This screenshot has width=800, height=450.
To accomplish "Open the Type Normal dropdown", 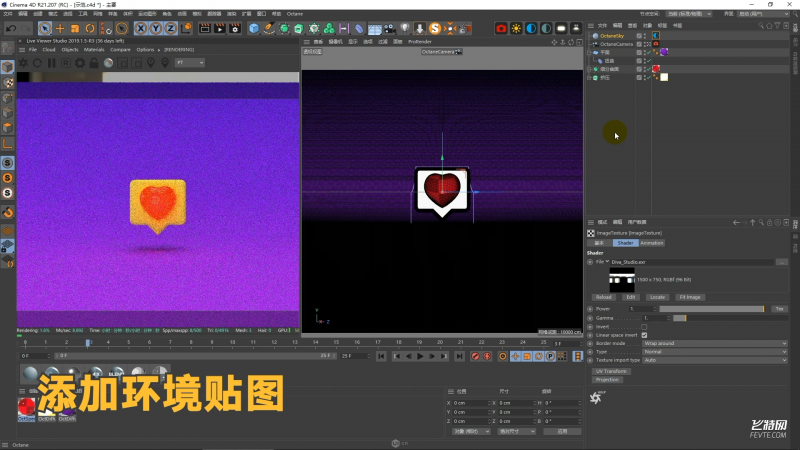I will (714, 352).
